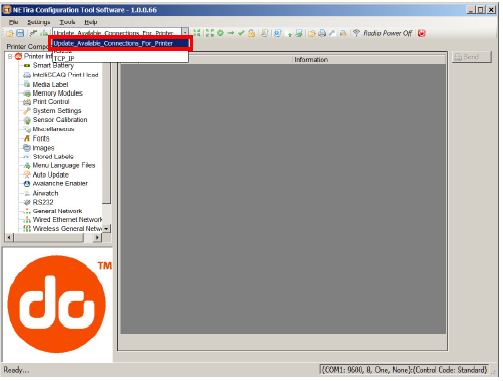Click the COM1 9600 status bar text
Viewport: 503px width, 381px height.
[404, 370]
